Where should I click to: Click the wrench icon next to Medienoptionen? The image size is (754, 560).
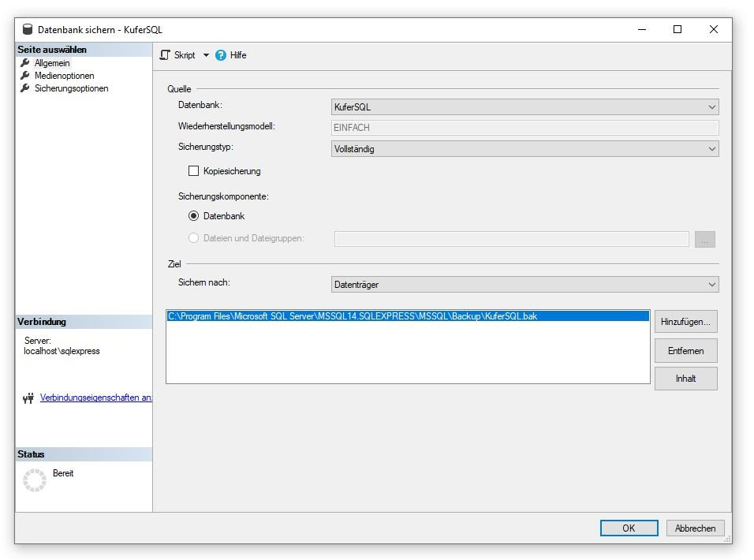[x=25, y=76]
